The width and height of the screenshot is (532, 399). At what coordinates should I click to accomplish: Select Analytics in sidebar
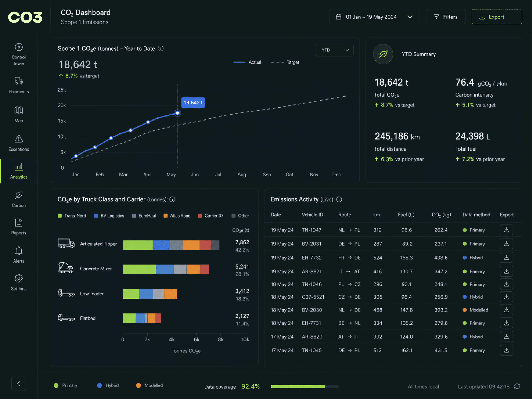point(19,171)
